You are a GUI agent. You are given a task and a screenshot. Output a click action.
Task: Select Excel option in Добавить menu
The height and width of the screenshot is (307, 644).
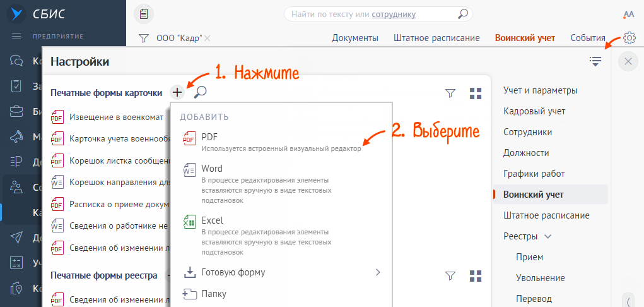click(281, 236)
